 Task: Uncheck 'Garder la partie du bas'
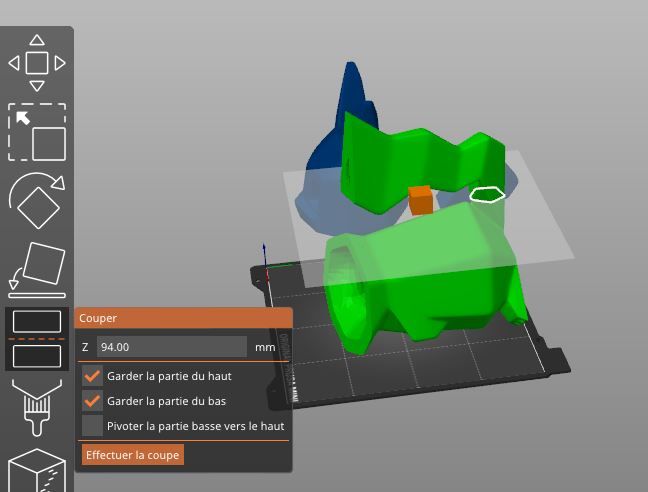(92, 401)
